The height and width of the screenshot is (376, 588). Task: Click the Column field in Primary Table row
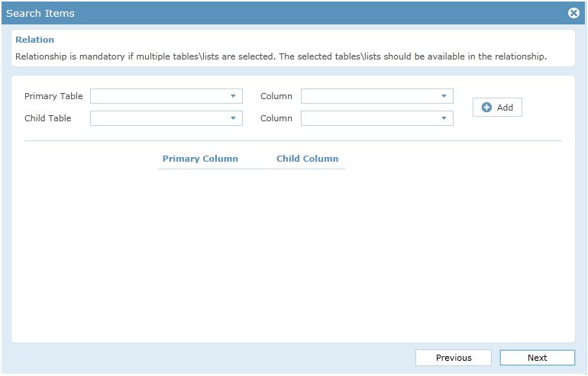(377, 96)
